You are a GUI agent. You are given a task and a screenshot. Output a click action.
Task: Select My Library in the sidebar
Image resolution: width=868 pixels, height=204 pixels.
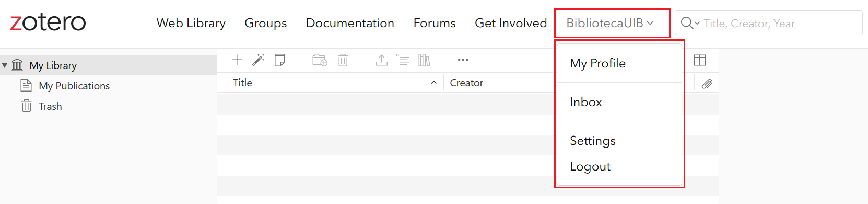(x=108, y=65)
